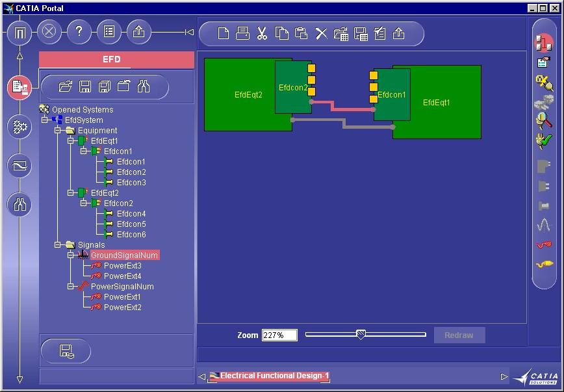
Task: Create a new document with blank page icon
Action: click(x=224, y=33)
